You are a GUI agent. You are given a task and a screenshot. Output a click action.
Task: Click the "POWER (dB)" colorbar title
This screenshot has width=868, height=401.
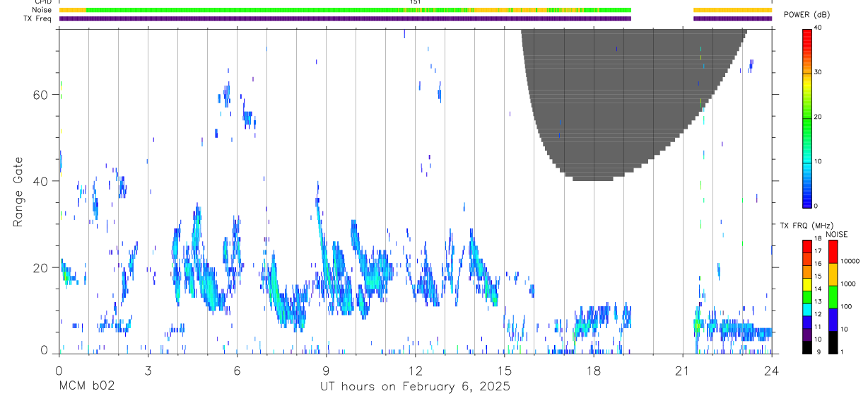(x=807, y=15)
